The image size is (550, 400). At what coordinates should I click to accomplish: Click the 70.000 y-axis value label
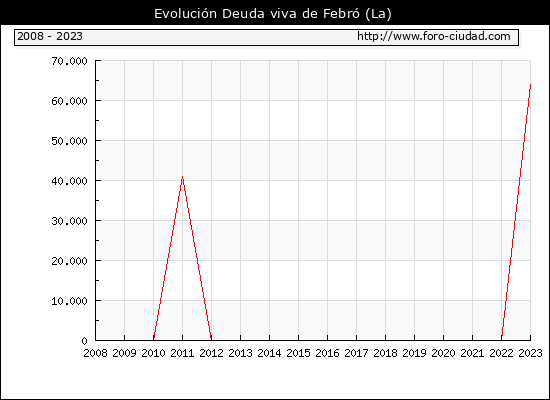(x=69, y=61)
